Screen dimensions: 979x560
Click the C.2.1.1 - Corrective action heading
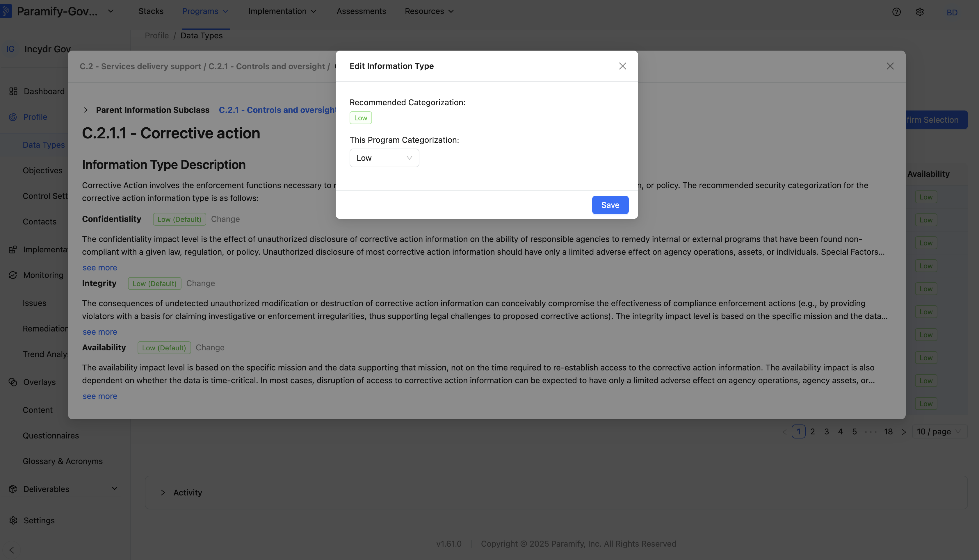click(x=171, y=133)
